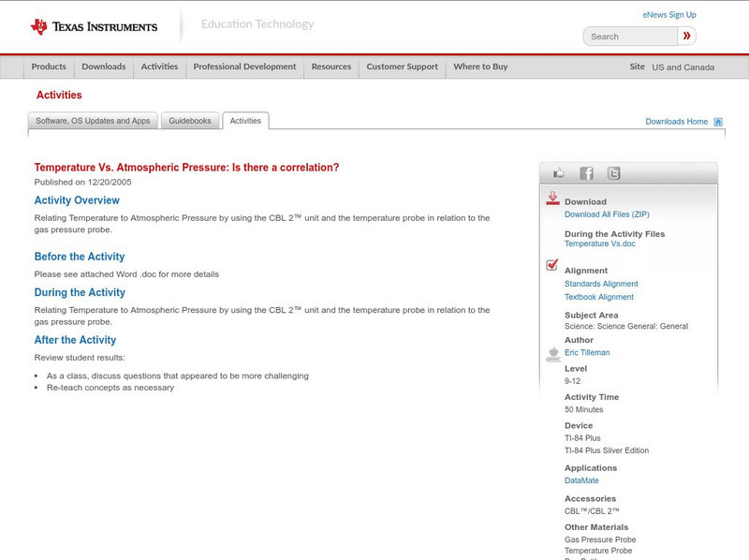Click the Activity Overview heading

(77, 200)
